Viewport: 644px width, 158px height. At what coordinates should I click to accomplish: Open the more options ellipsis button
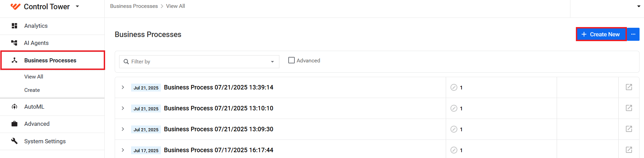633,34
